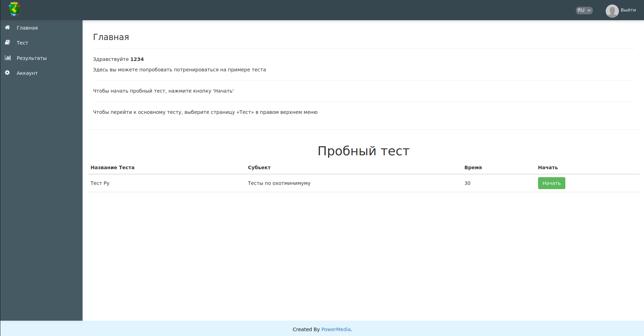Click the Название Теста column header

(x=112, y=167)
